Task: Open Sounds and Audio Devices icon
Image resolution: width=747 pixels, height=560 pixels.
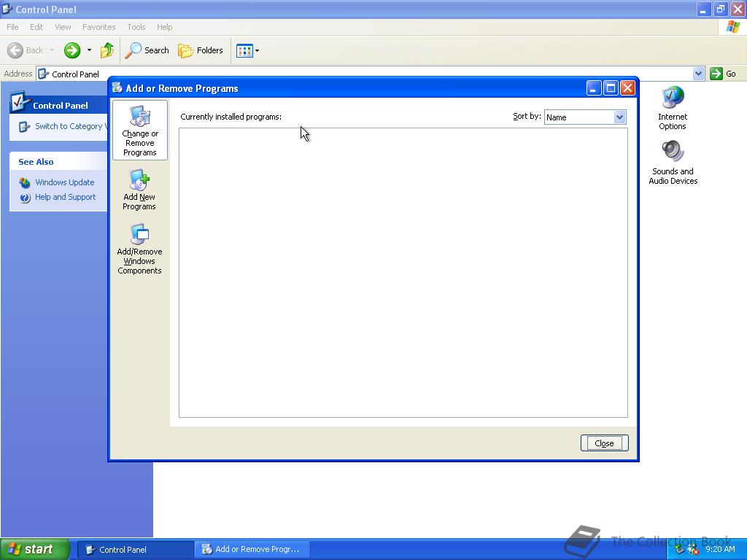Action: coord(673,163)
